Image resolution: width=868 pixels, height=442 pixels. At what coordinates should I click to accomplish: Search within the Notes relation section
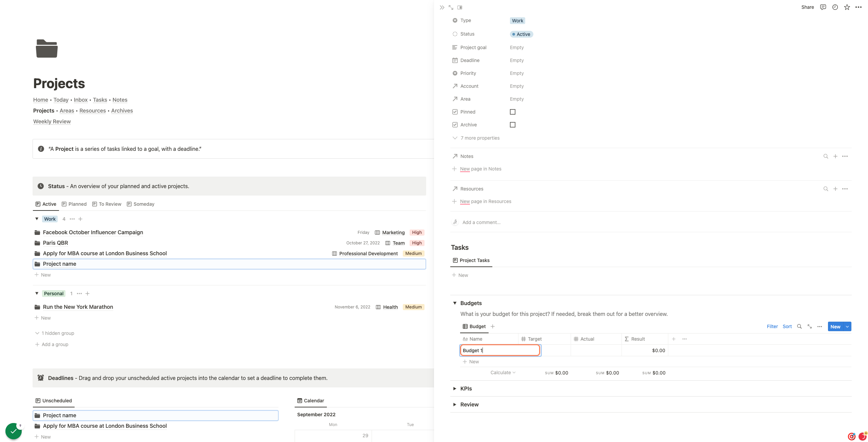coord(826,156)
